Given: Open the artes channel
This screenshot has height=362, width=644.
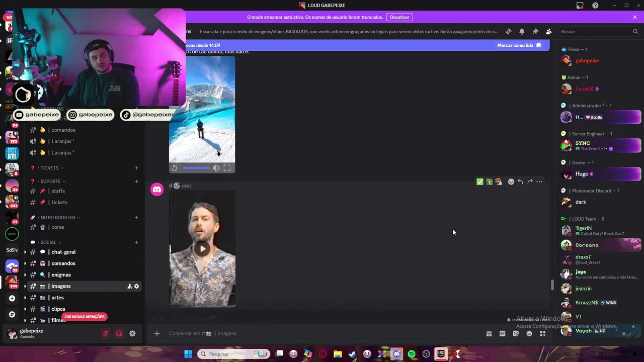Looking at the screenshot, I should tap(84, 298).
